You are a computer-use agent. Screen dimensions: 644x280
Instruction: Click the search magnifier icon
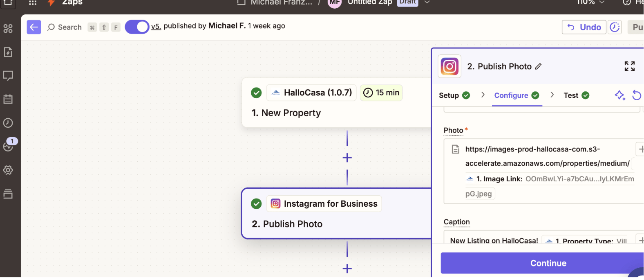(x=51, y=27)
